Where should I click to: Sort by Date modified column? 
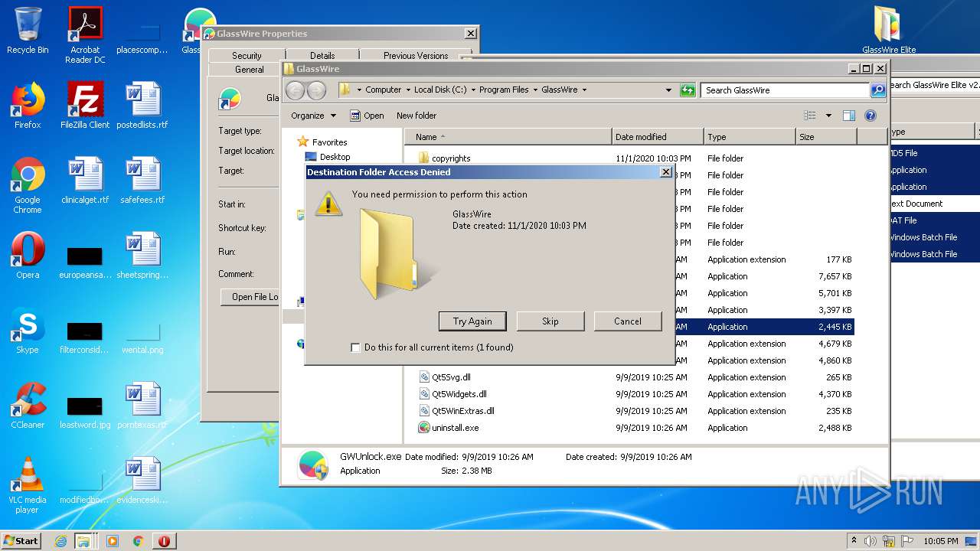pyautogui.click(x=658, y=137)
